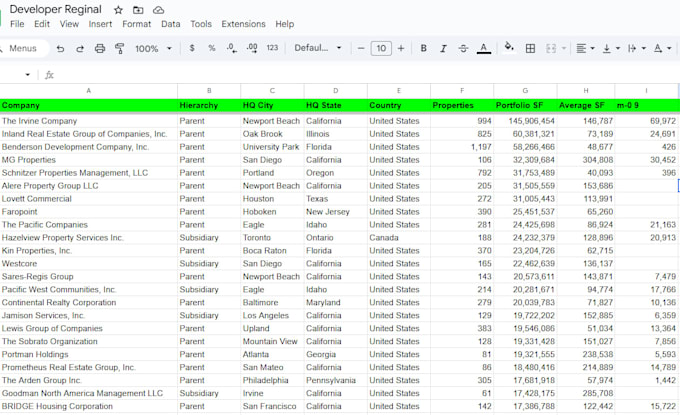Image resolution: width=680 pixels, height=415 pixels.
Task: Format as percent
Action: pyautogui.click(x=212, y=48)
